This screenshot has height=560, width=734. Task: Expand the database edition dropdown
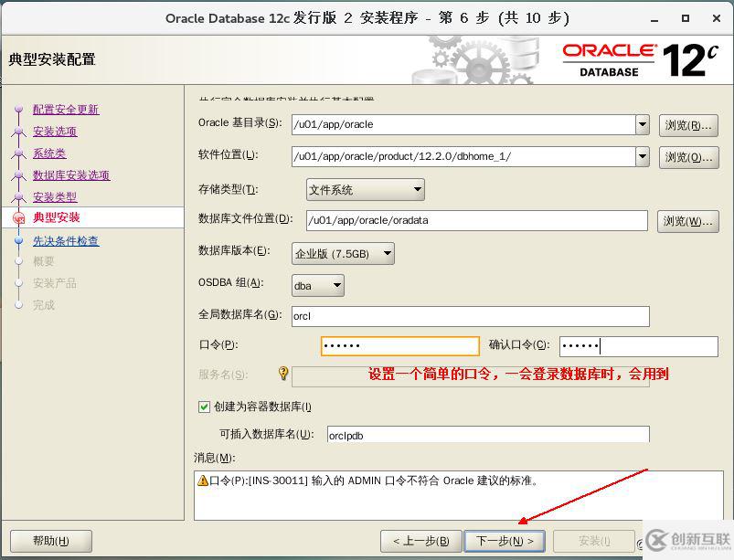coord(343,253)
